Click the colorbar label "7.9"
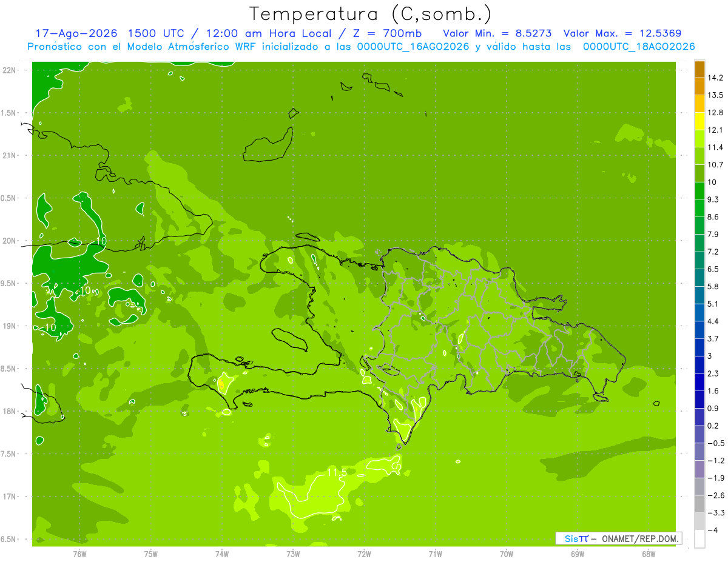The width and height of the screenshot is (728, 562). pos(713,235)
